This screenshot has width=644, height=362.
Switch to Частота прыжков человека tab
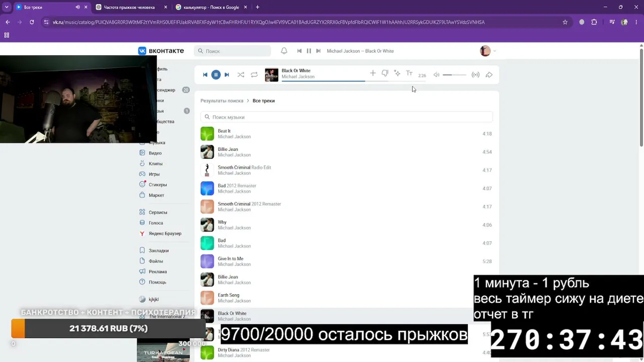[x=131, y=7]
